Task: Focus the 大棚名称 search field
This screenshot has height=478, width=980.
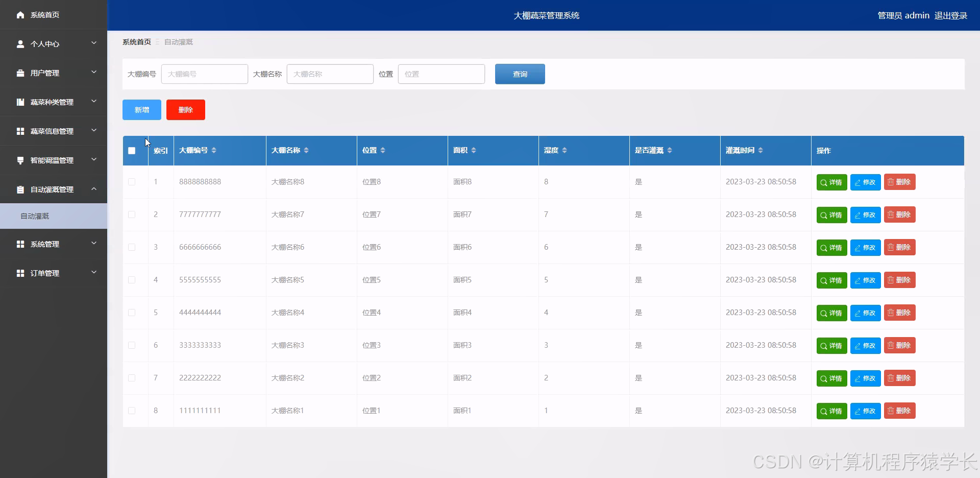Action: tap(330, 74)
